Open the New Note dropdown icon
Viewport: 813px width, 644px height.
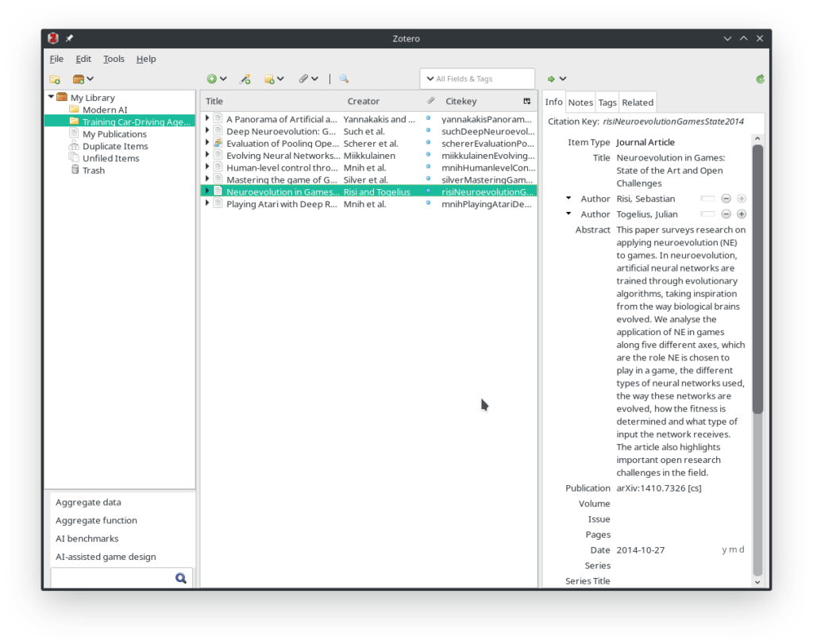pyautogui.click(x=274, y=79)
